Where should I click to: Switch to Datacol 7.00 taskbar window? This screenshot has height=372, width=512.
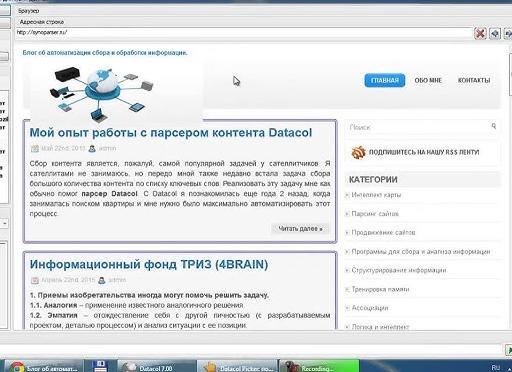click(x=156, y=366)
